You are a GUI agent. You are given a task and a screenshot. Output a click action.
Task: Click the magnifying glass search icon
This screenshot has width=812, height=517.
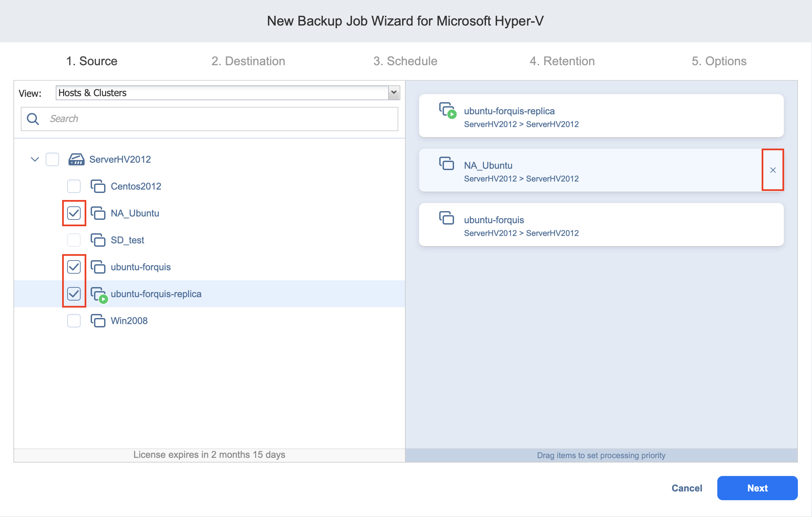[x=33, y=119]
